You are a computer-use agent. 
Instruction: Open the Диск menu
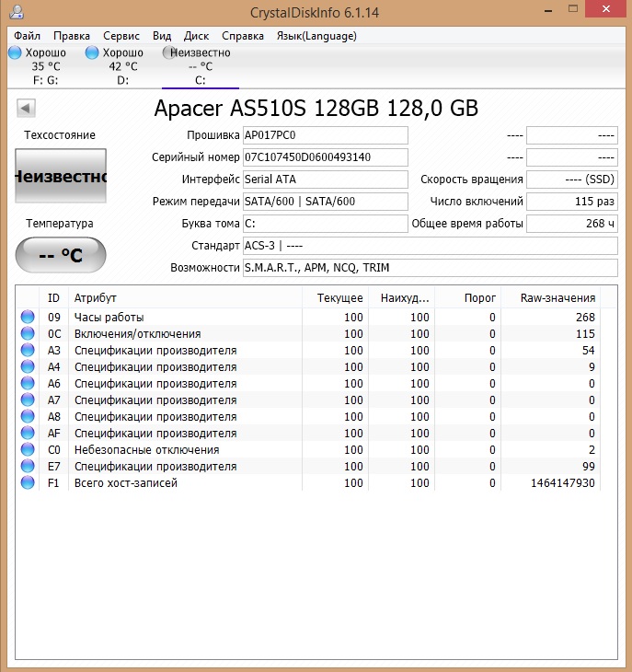pos(196,36)
